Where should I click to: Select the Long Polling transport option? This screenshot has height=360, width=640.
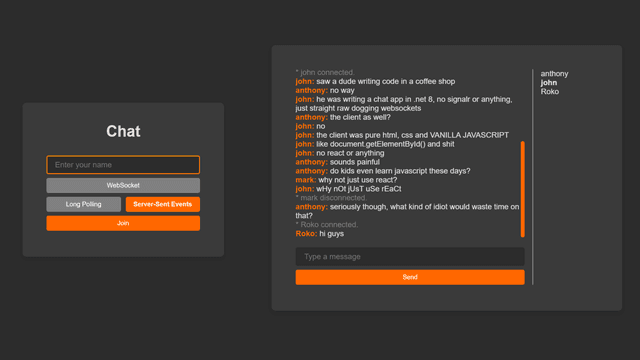click(x=84, y=204)
